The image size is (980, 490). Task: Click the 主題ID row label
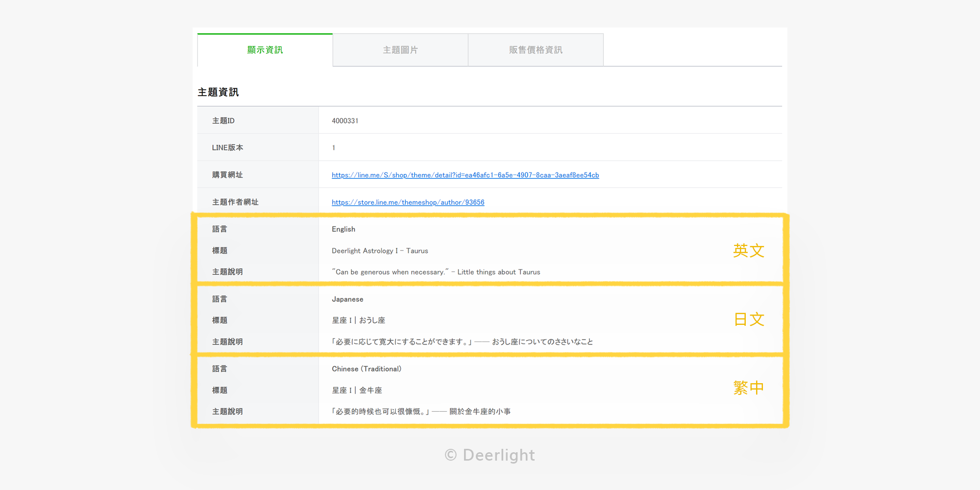(x=223, y=121)
